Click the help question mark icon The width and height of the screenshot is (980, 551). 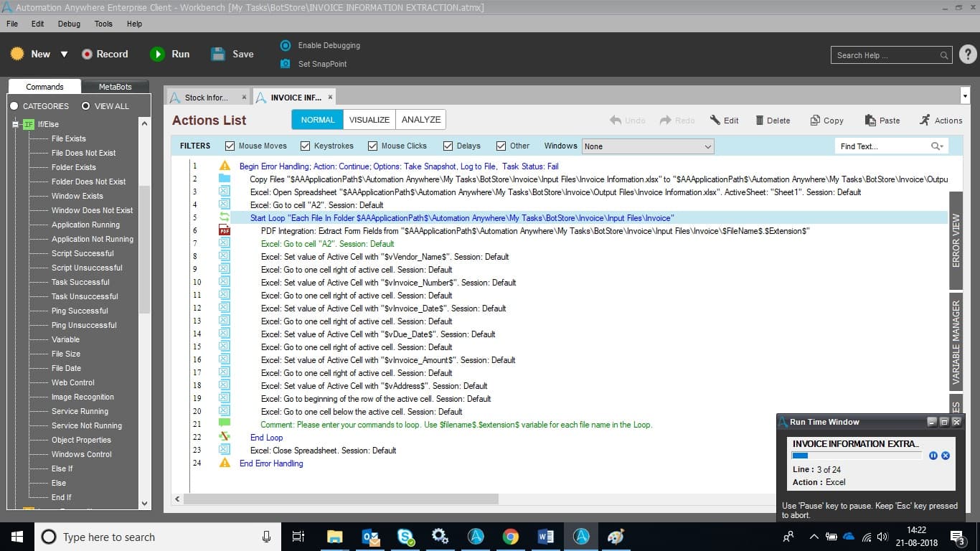click(x=968, y=55)
